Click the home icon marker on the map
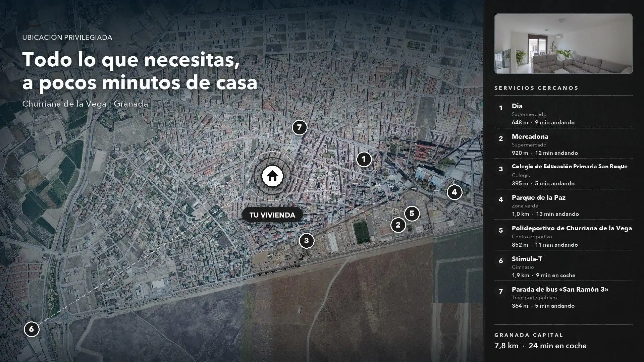Viewport: 644px width, 362px height. click(272, 176)
